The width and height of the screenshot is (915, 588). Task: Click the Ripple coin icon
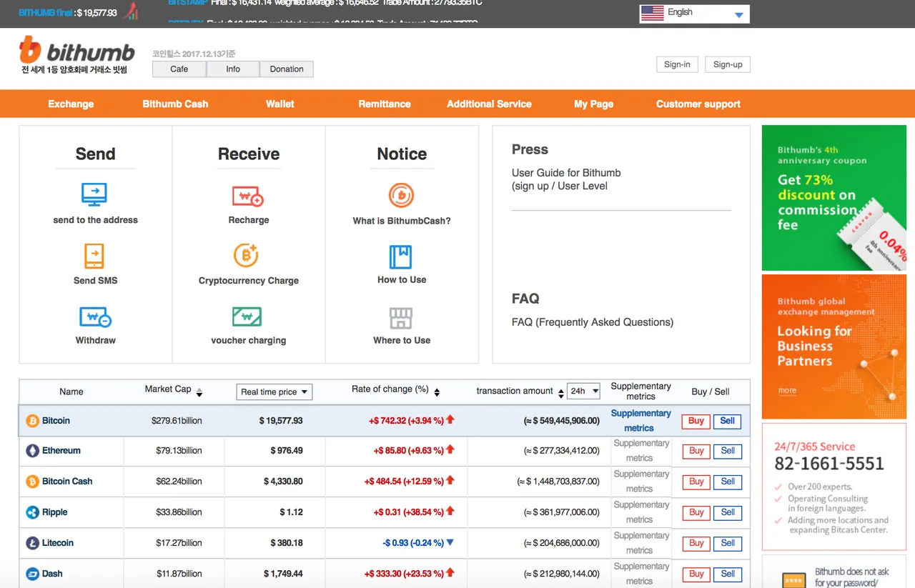32,512
